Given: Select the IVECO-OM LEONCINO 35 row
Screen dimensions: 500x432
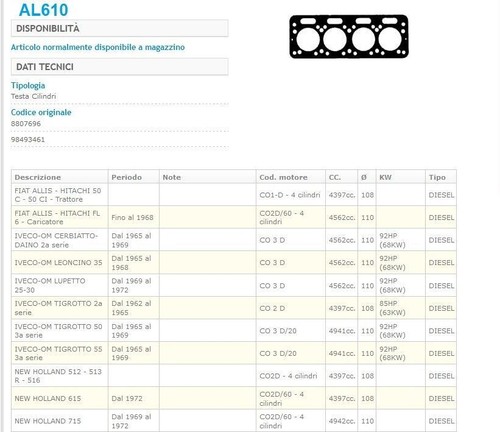Looking at the screenshot, I should click(x=234, y=263).
